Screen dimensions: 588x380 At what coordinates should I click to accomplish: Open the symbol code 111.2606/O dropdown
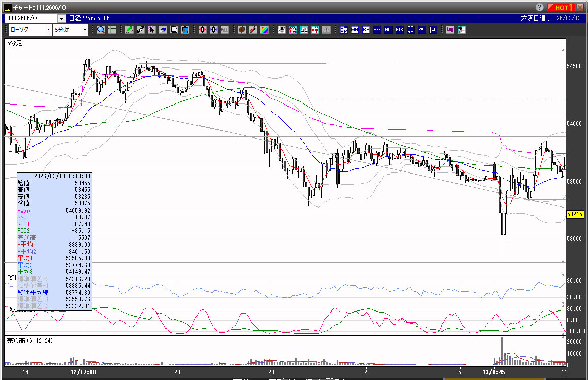pyautogui.click(x=61, y=18)
